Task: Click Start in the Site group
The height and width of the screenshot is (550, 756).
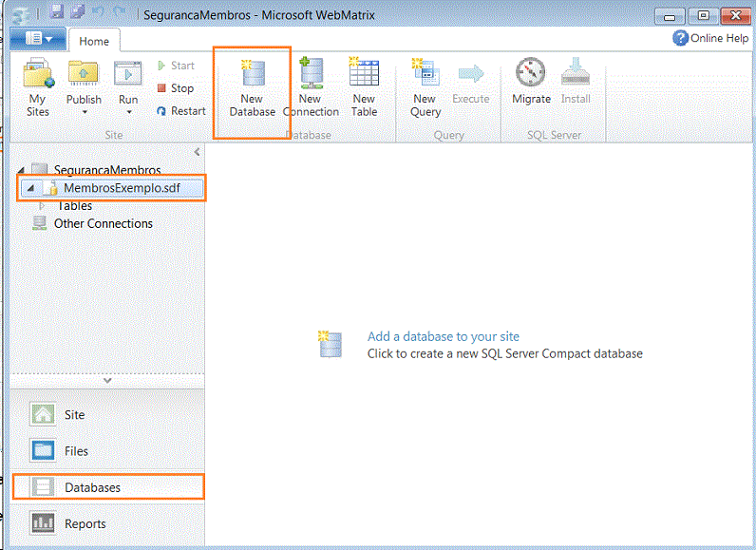Action: (176, 66)
